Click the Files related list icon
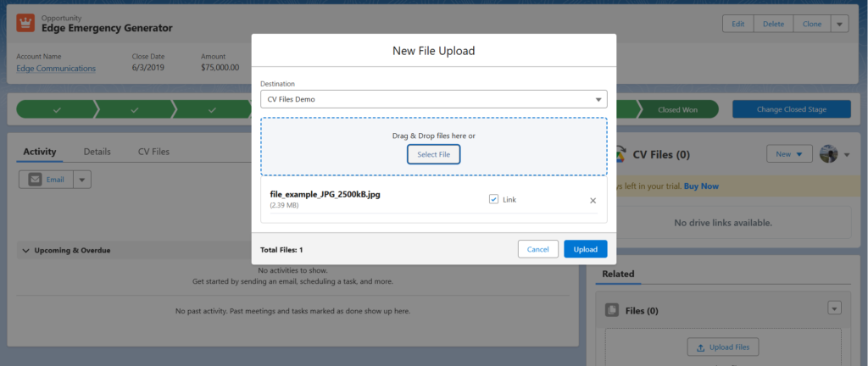 (611, 311)
